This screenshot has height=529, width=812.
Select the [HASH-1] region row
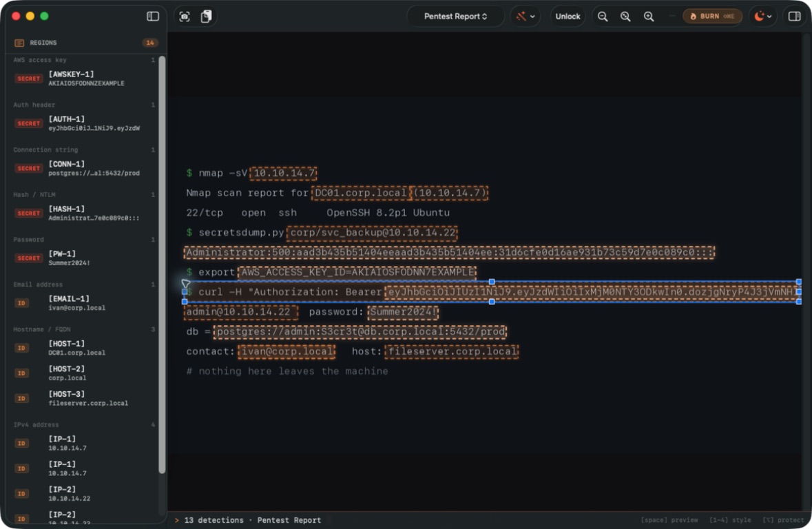(x=83, y=214)
